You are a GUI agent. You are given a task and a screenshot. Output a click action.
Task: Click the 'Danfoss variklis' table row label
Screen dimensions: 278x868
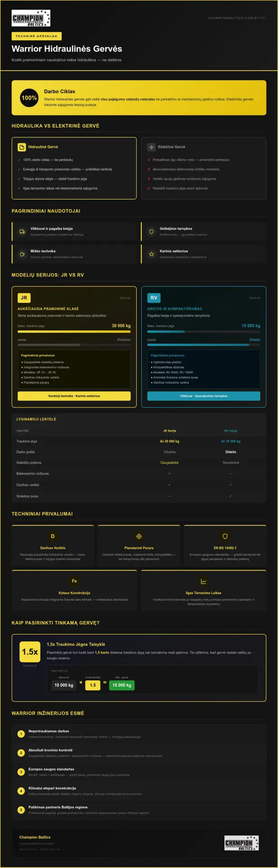(28, 485)
